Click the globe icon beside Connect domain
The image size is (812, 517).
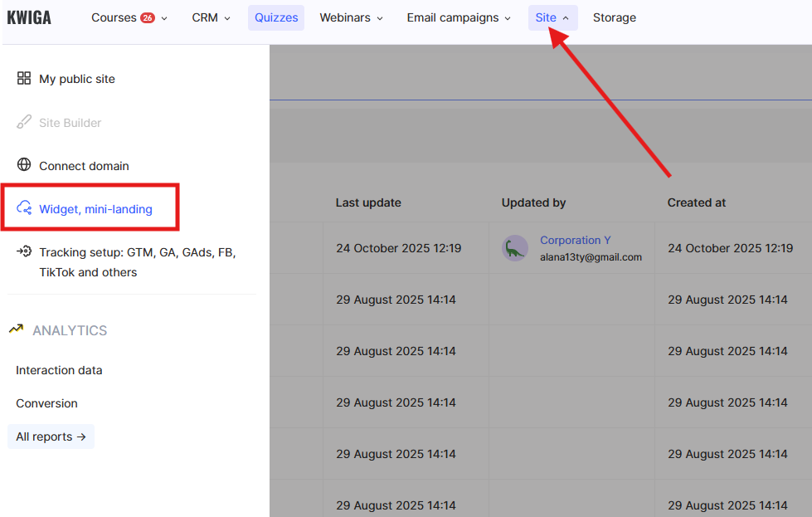(x=24, y=165)
